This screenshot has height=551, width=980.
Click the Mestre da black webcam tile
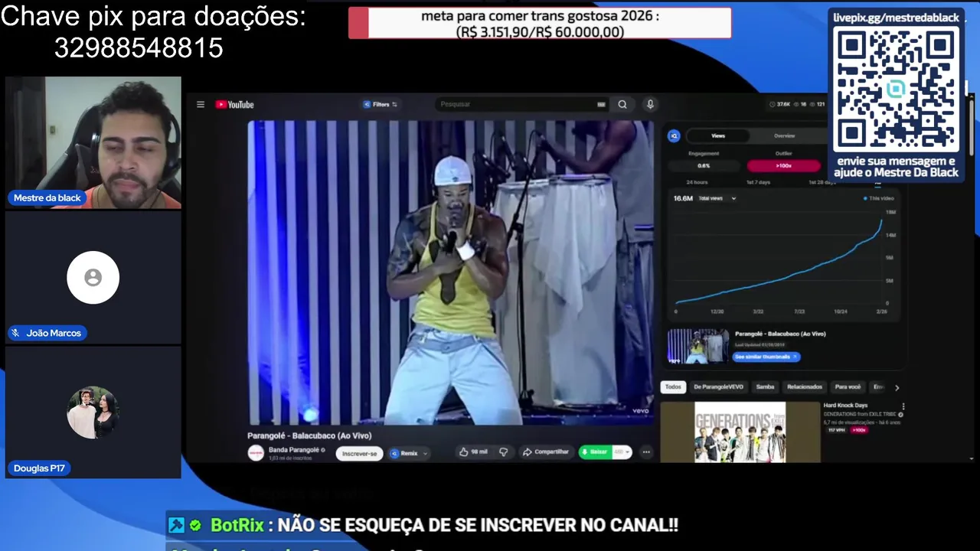pyautogui.click(x=93, y=142)
